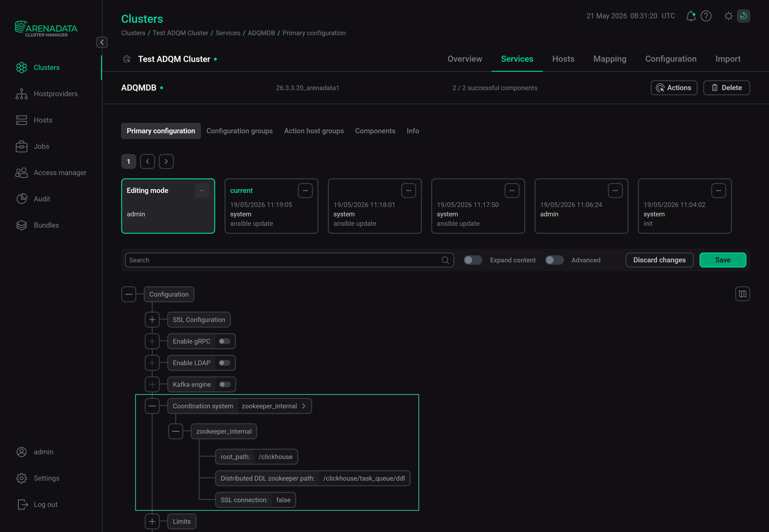Click Arenadata Cluster Manager logo

tap(46, 29)
